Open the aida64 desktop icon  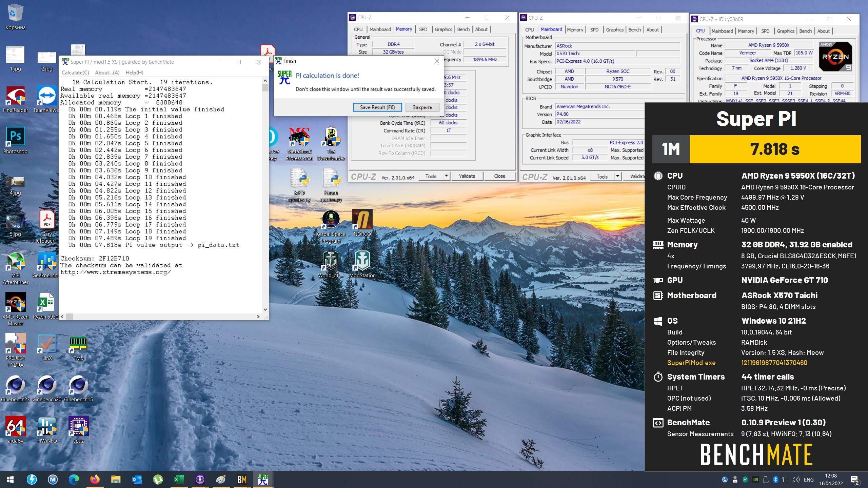[x=15, y=430]
